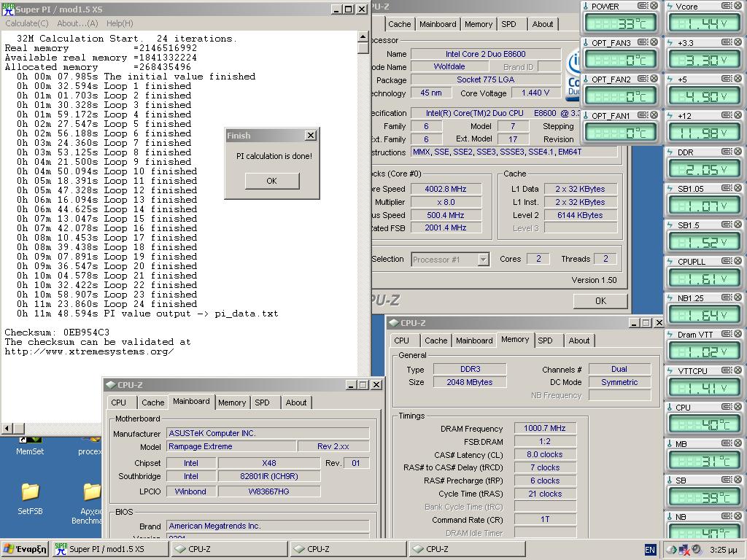Viewport: 747px width, 560px height.
Task: Click the Super PI horizontal scrollbar left arrow
Action: point(7,429)
